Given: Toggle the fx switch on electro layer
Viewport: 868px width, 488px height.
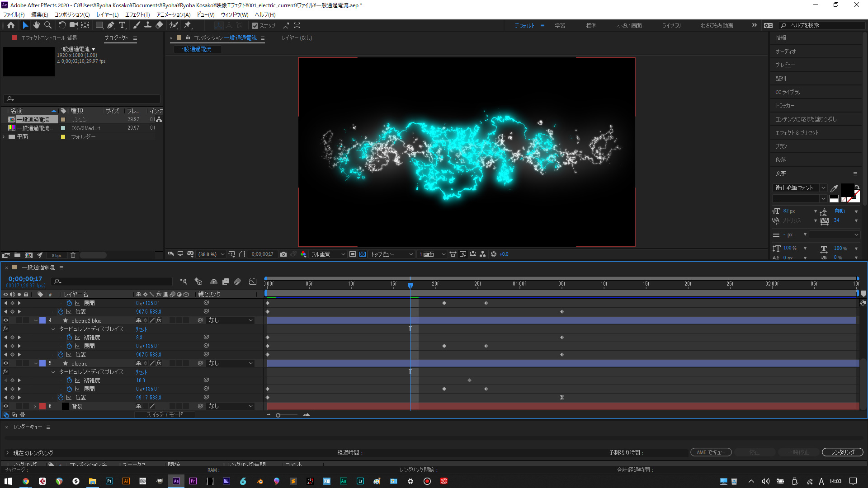Looking at the screenshot, I should click(x=159, y=363).
